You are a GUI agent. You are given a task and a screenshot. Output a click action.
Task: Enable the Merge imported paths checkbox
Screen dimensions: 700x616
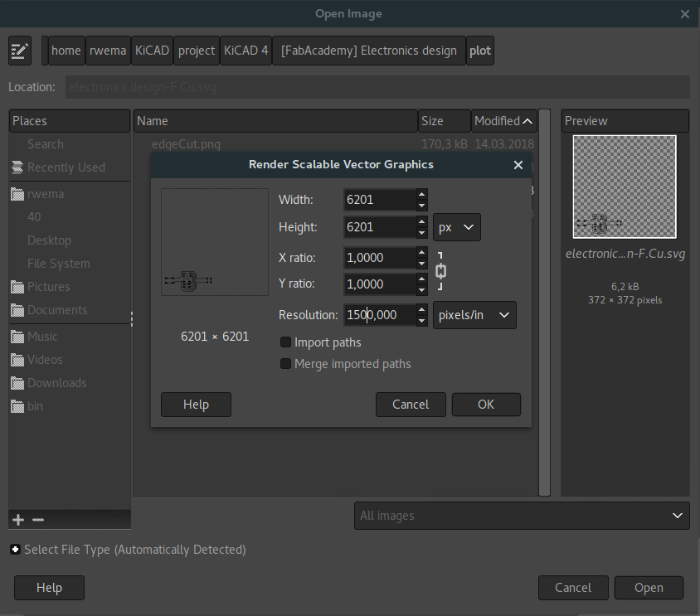coord(285,364)
